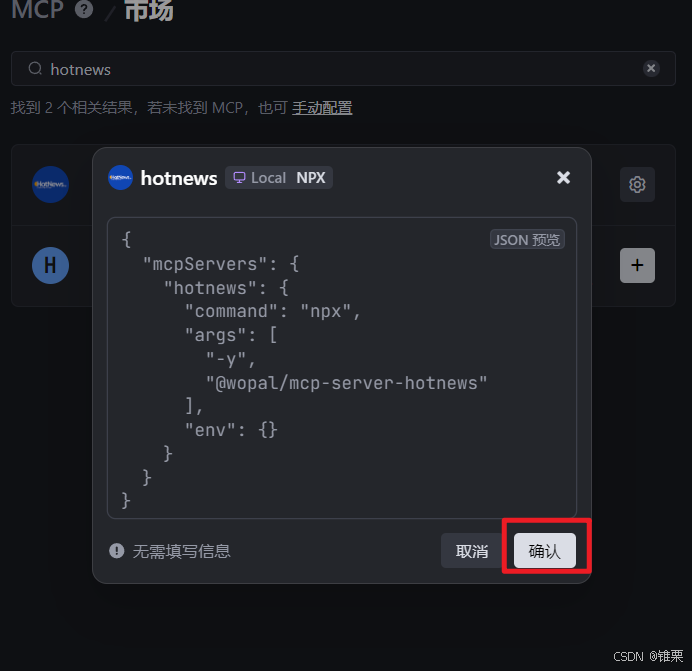
Task: Click the "@wopal/mcp-server-hotnews" text
Action: pos(346,383)
